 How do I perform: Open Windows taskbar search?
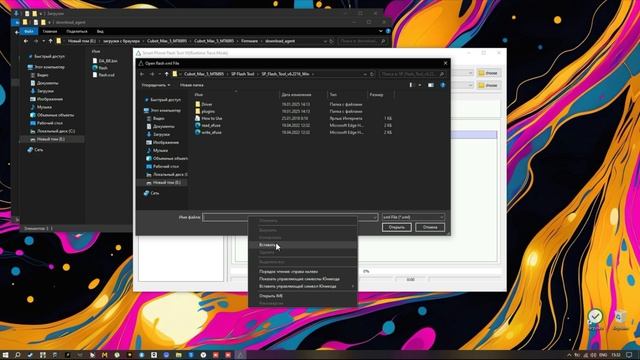pos(18,355)
